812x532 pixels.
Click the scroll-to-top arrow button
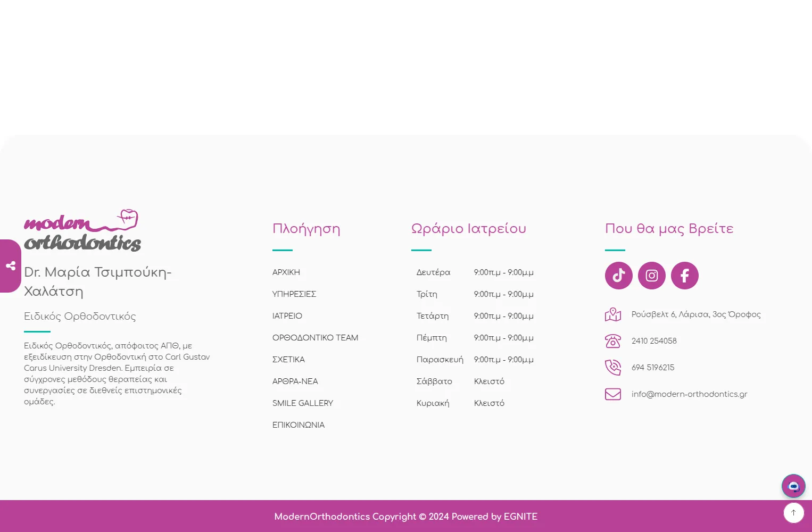[x=793, y=513]
